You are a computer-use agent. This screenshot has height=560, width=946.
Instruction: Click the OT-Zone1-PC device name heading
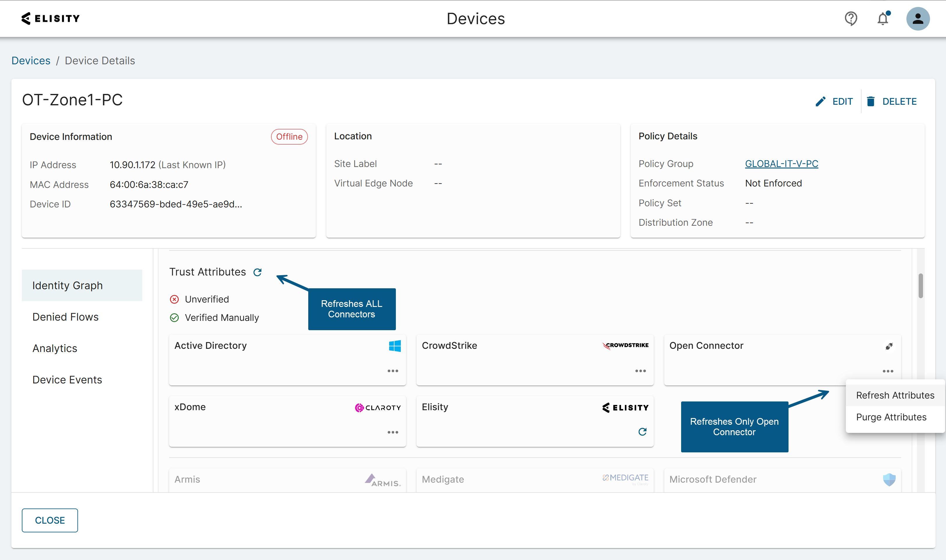point(72,100)
